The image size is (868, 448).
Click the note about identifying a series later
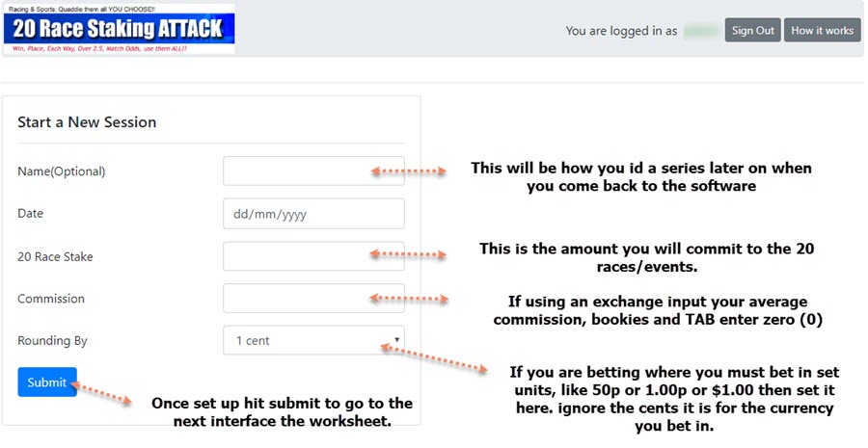tap(641, 177)
